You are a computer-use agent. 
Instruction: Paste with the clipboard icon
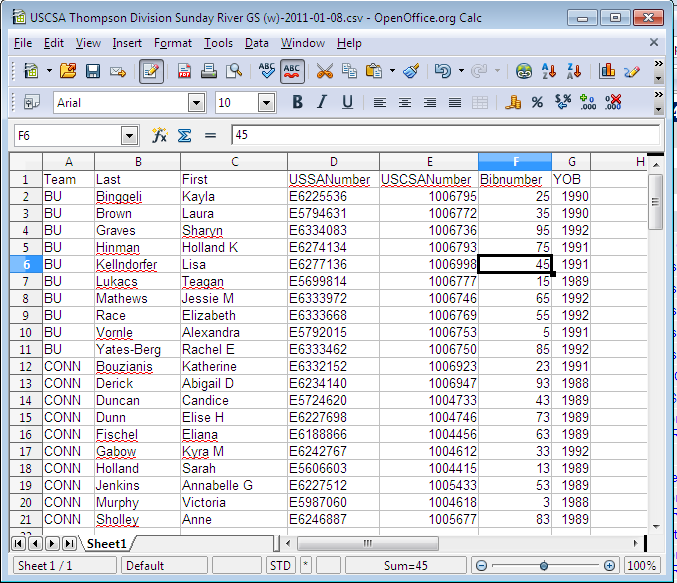(x=374, y=71)
